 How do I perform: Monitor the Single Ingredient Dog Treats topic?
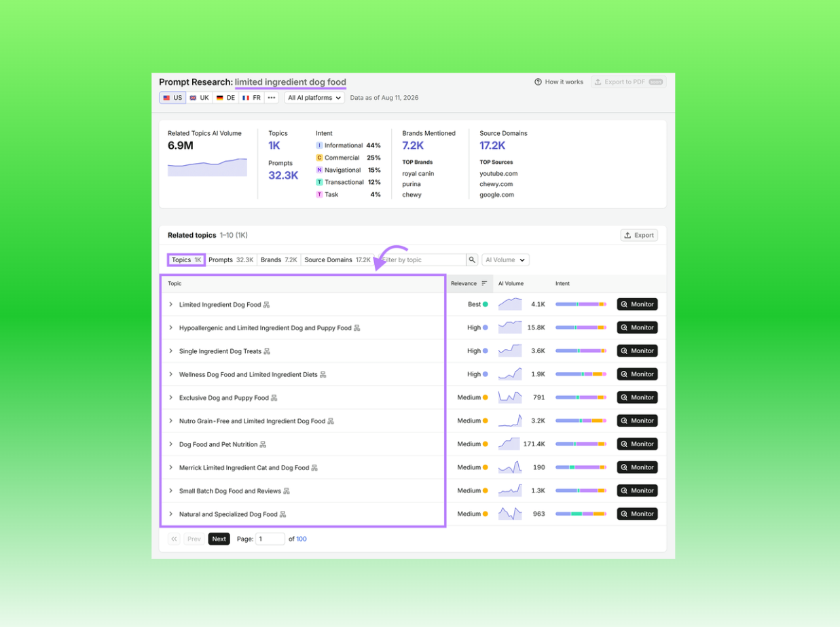coord(637,351)
